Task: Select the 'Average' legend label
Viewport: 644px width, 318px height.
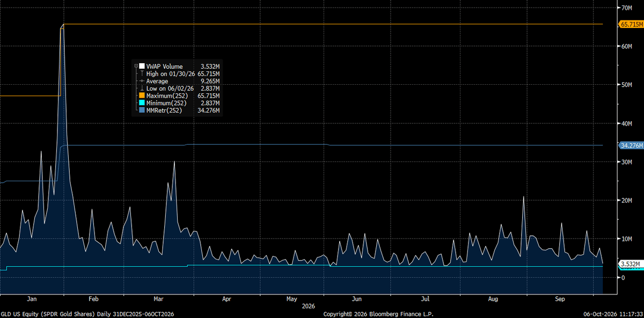Action: pos(158,81)
